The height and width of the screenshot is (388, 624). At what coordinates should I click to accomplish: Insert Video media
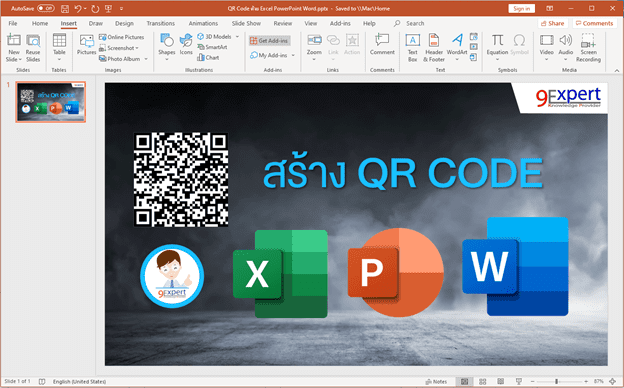click(546, 47)
